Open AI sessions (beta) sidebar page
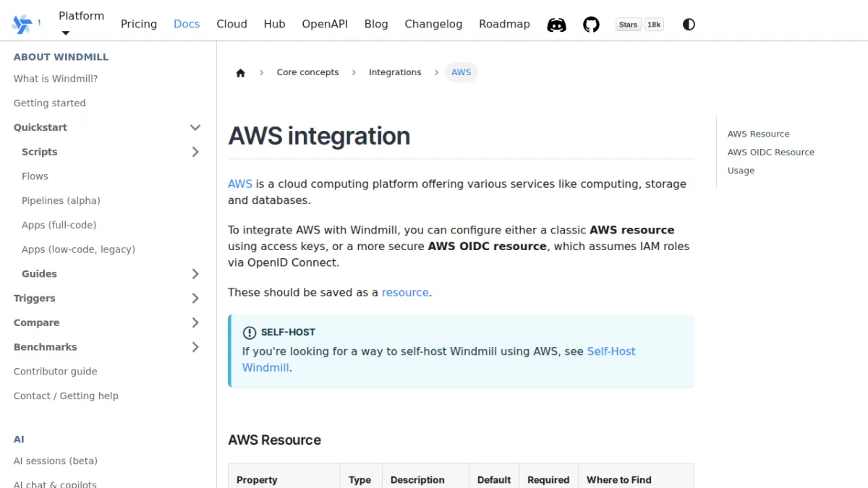868x488 pixels. pos(56,461)
